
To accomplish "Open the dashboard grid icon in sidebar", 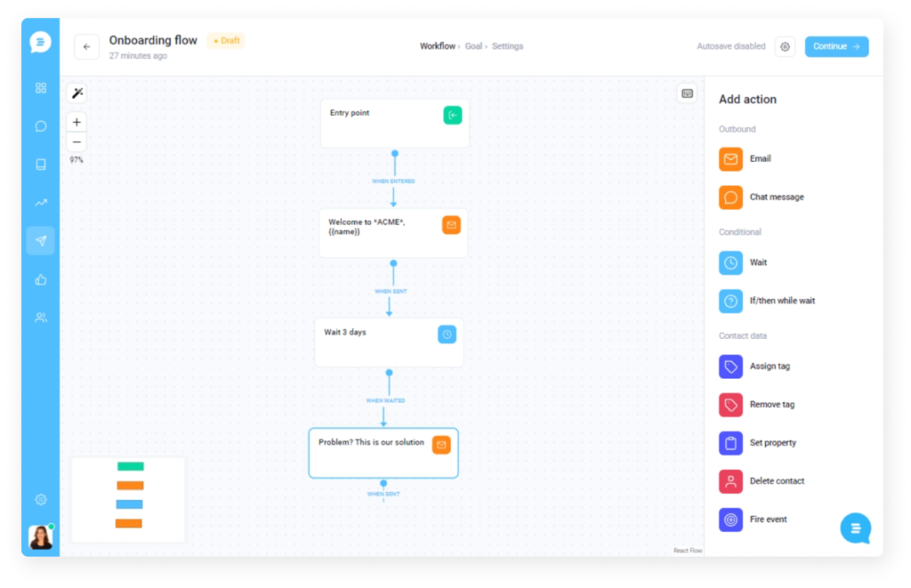I will pyautogui.click(x=41, y=88).
